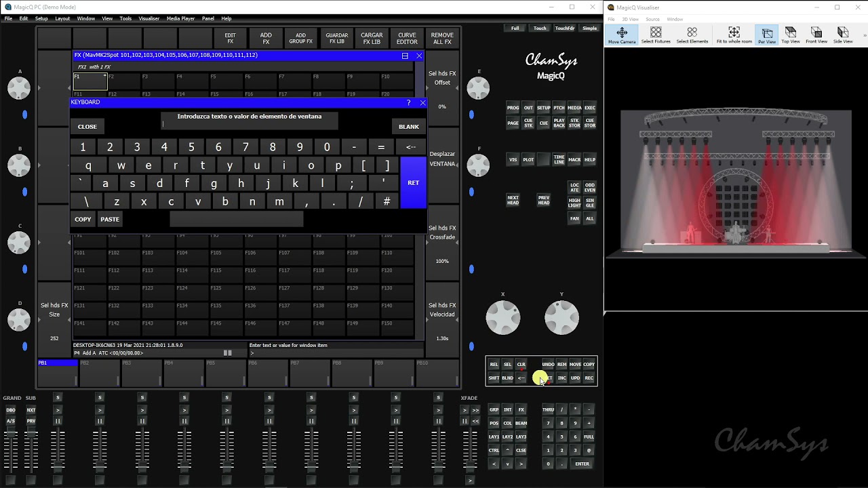This screenshot has height=488, width=868.
Task: Click COPY on the keyboard window
Action: click(83, 219)
